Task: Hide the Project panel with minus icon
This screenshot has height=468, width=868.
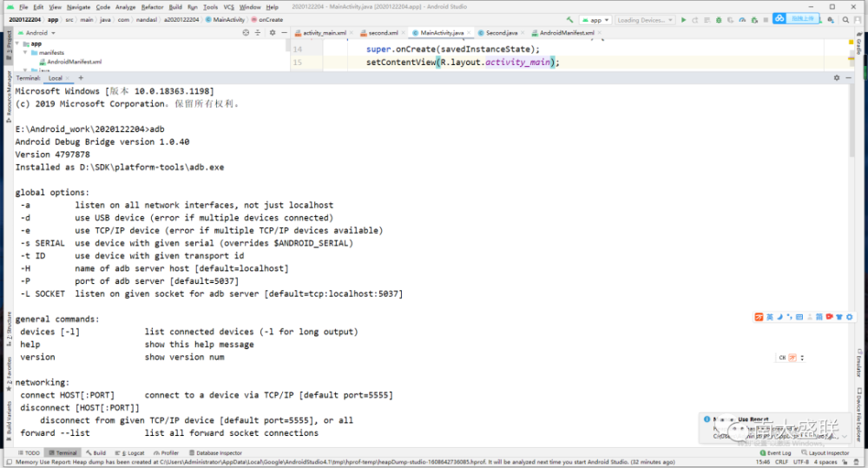Action: click(x=284, y=33)
